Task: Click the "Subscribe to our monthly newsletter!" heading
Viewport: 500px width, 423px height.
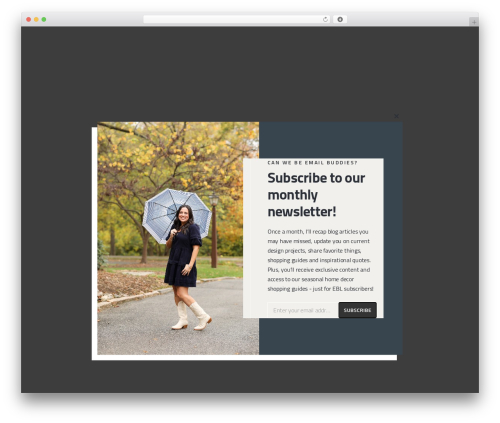Action: 316,195
